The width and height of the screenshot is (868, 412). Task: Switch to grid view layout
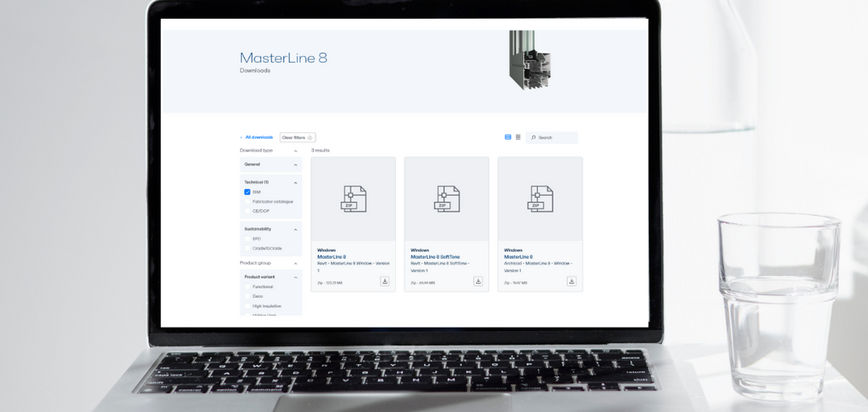click(508, 137)
